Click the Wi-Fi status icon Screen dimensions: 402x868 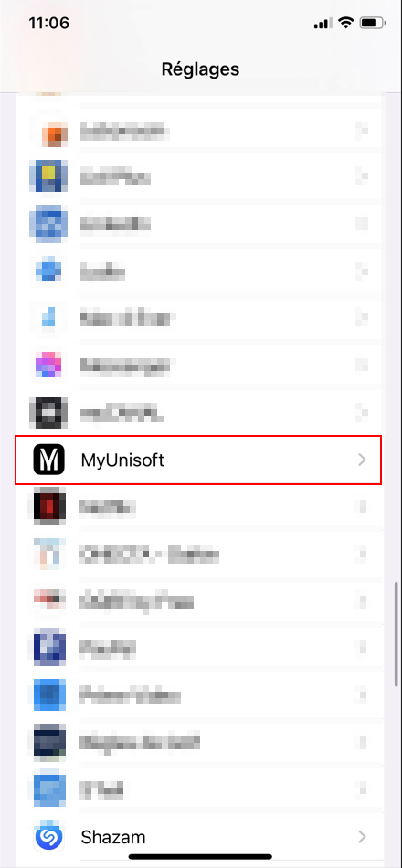(x=346, y=23)
